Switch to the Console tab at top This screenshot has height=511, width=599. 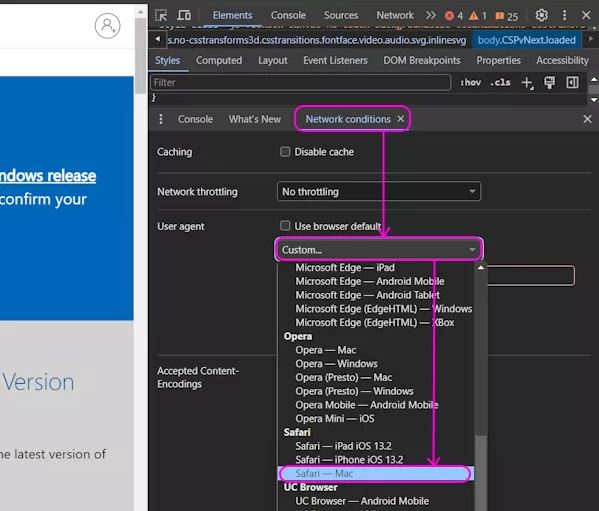[x=288, y=15]
